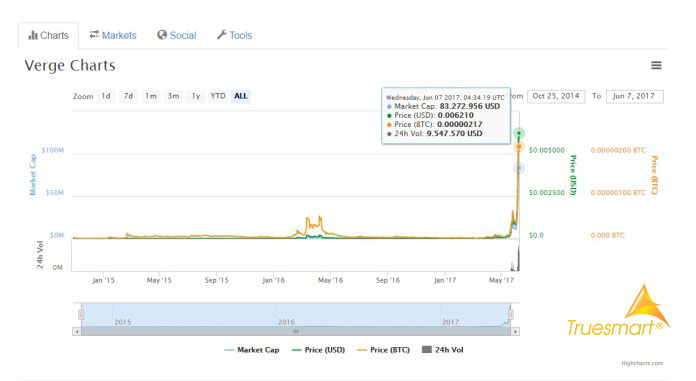This screenshot has width=696, height=381.
Task: Click the blue Market Cap data point marker
Action: coord(519,168)
